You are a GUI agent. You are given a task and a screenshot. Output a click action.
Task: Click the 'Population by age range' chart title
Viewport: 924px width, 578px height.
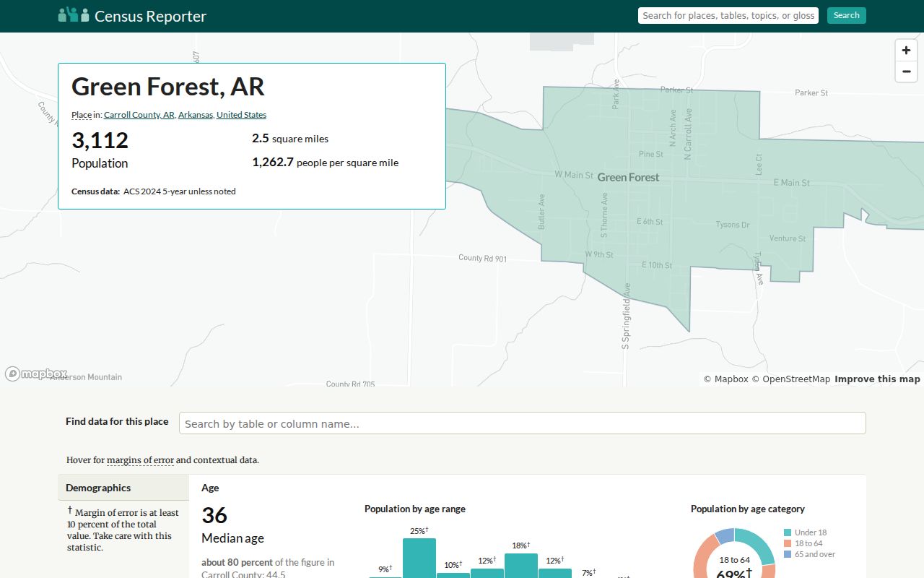[415, 509]
